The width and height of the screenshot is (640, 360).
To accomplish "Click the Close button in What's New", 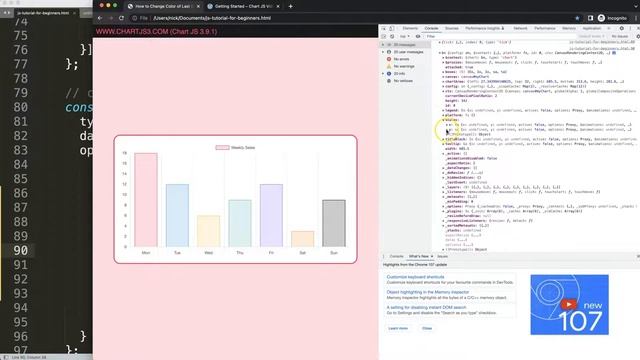I will (x=427, y=328).
